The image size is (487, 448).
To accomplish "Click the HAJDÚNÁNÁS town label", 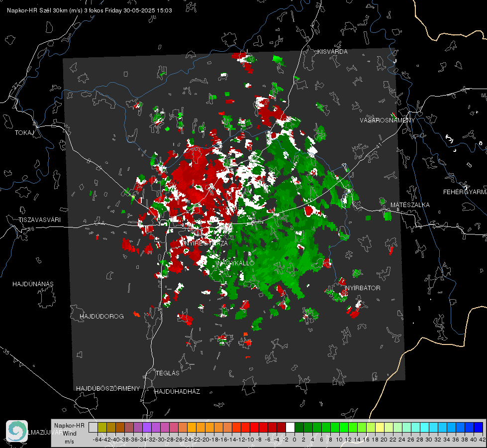I will pos(33,284).
